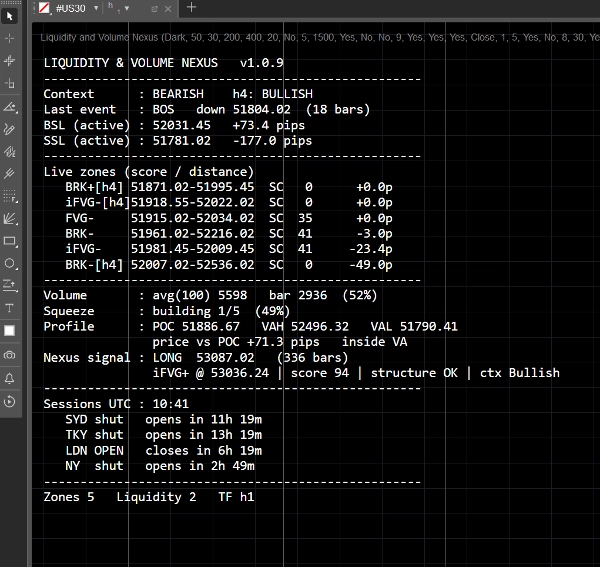Click the LDN OPEN session row
This screenshot has height=567, width=600.
tap(163, 451)
